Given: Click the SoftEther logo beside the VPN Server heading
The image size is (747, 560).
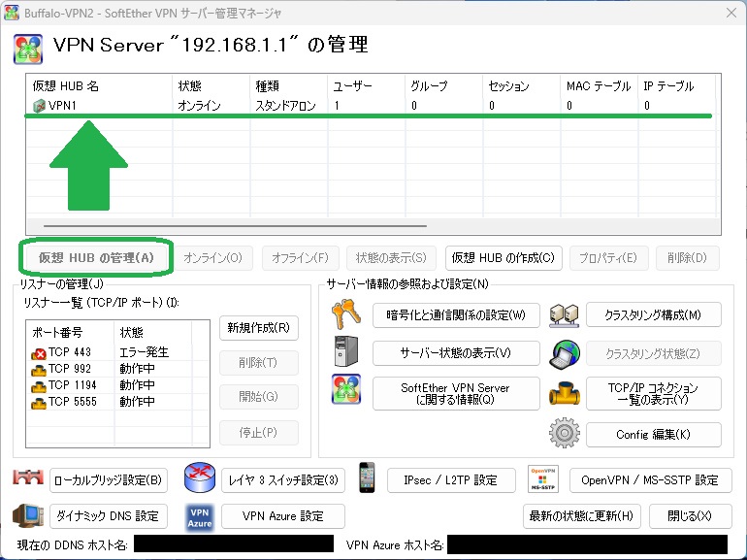Looking at the screenshot, I should (x=28, y=49).
